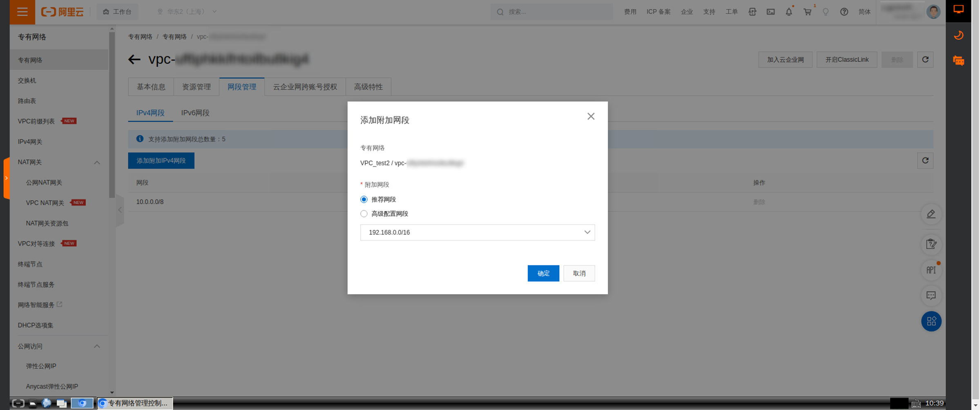980x410 pixels.
Task: Open the 192.168.0.0/16 CIDR dropdown
Action: (477, 232)
